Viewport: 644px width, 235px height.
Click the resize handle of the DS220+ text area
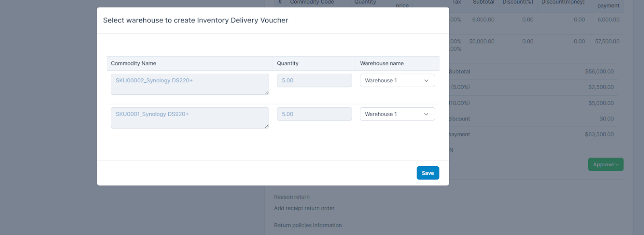(x=267, y=93)
